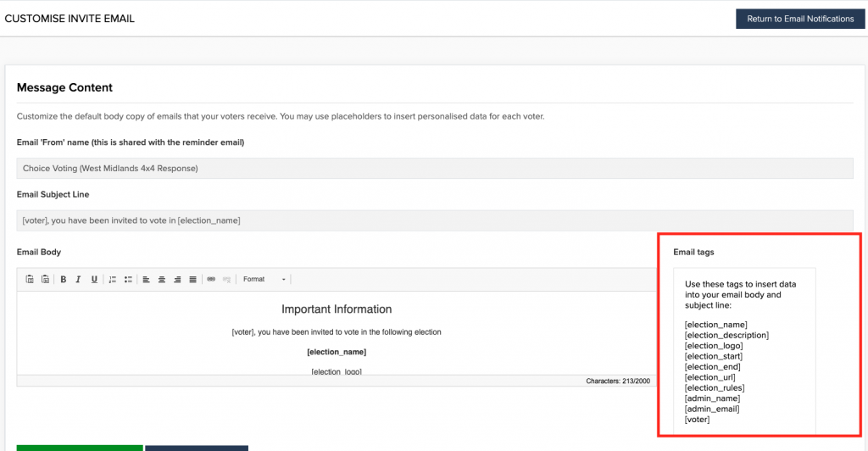868x451 pixels.
Task: Click the Email 'From' name field
Action: (x=435, y=168)
